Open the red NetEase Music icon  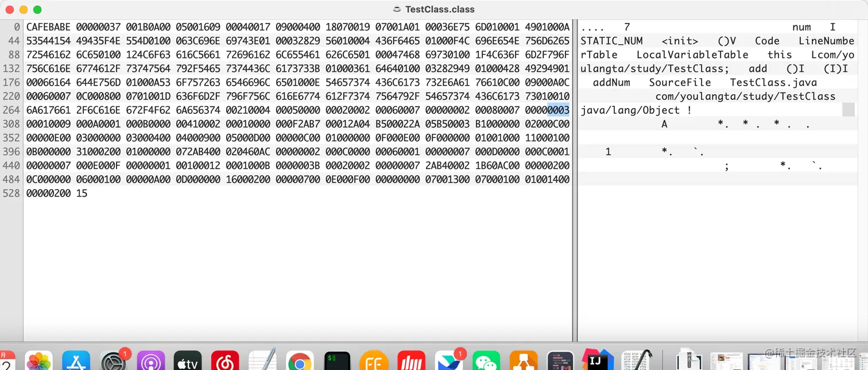pyautogui.click(x=225, y=361)
